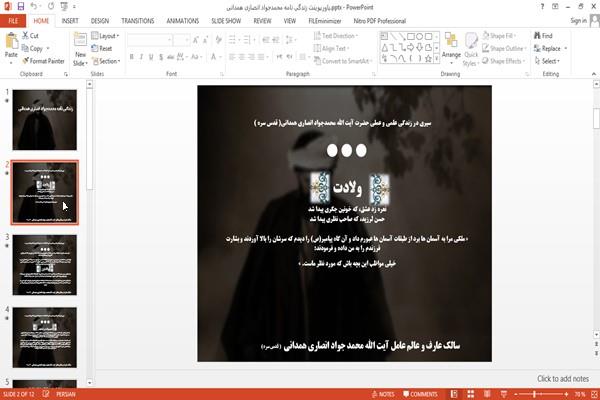Collapse the ribbon

[x=594, y=73]
